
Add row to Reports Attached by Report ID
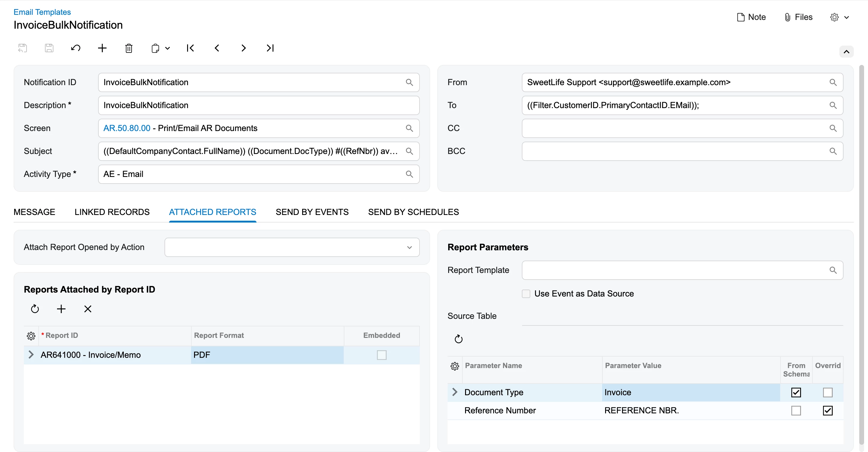coord(61,309)
